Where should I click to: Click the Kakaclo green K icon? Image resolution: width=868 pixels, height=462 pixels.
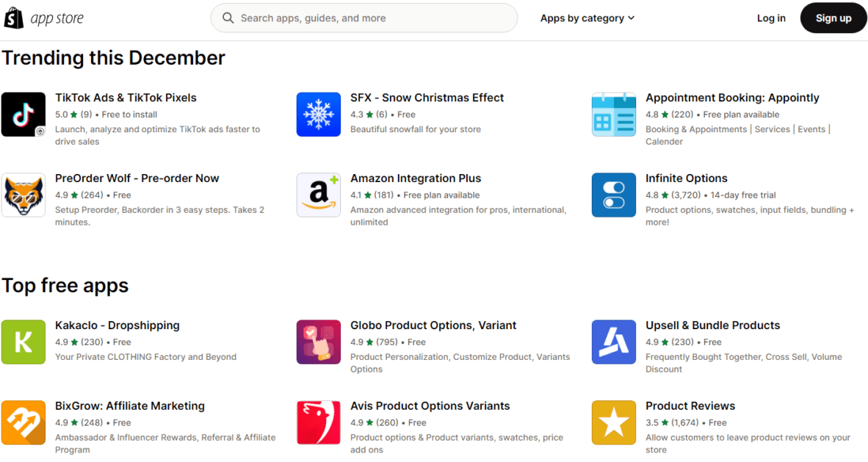tap(23, 342)
